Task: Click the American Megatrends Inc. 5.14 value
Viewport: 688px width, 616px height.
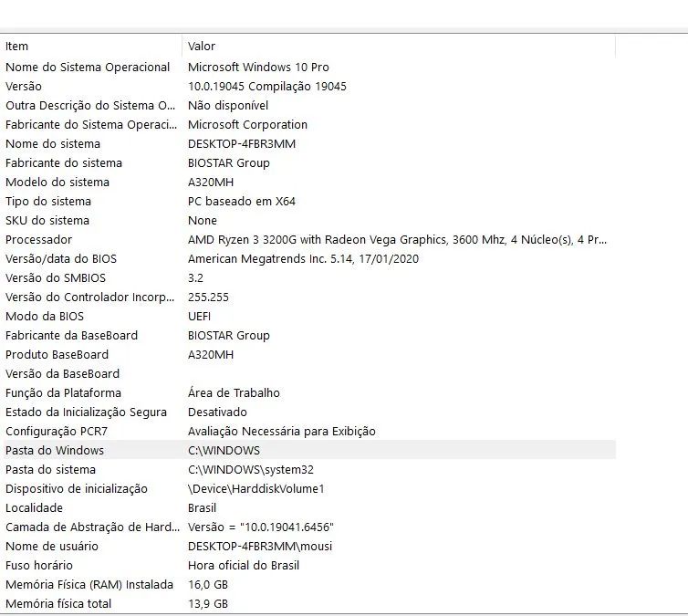Action: [x=303, y=259]
